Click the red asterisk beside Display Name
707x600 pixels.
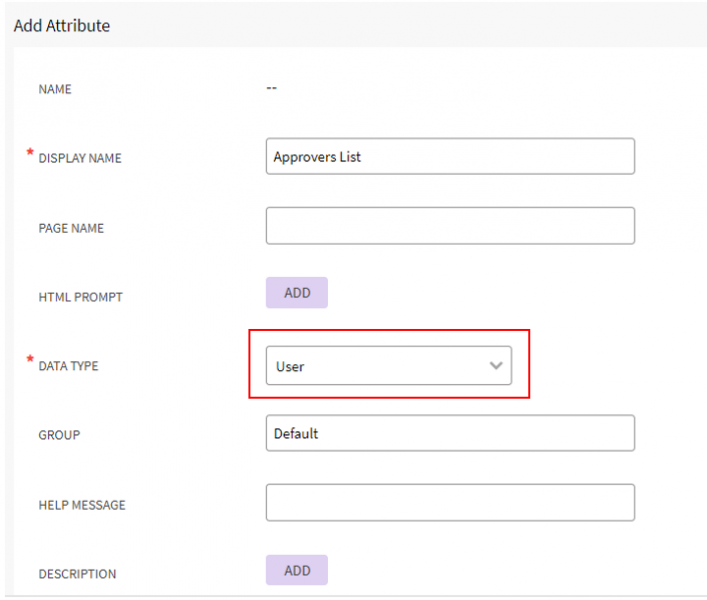[29, 152]
